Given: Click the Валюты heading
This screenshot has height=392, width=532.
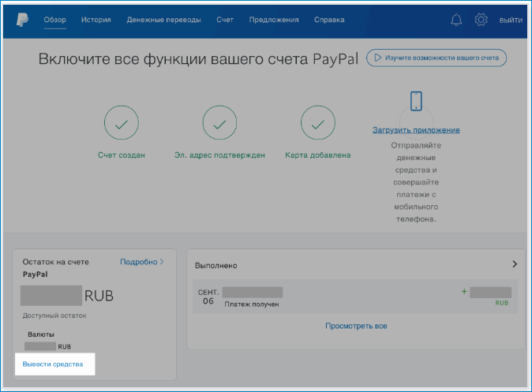Looking at the screenshot, I should [41, 334].
